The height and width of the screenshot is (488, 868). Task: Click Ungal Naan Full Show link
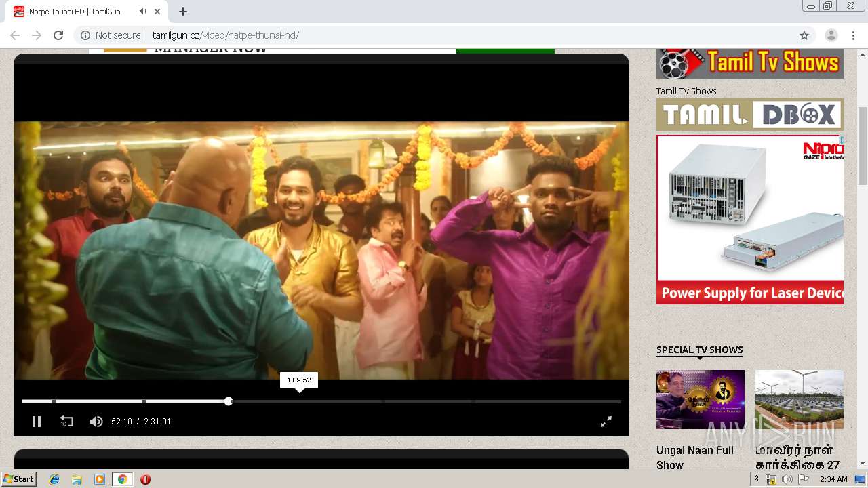695,457
